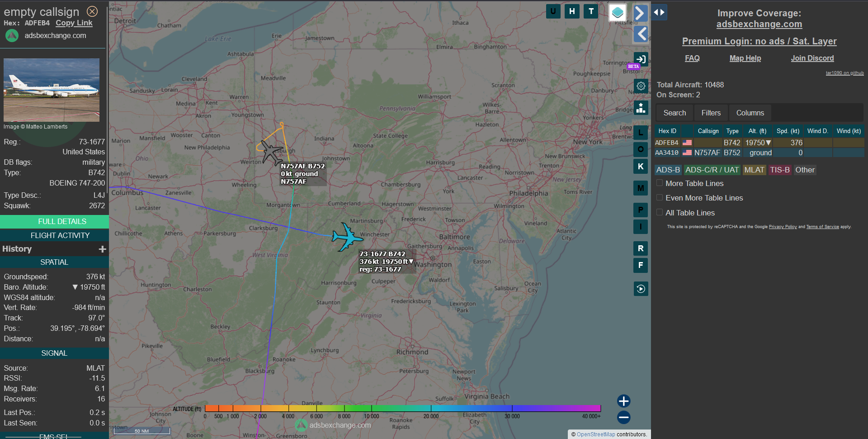The image size is (868, 439).
Task: Open the Join Discord link
Action: 812,58
